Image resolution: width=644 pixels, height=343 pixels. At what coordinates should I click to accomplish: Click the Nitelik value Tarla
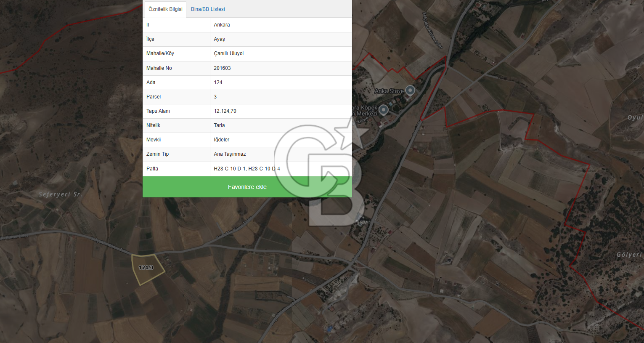click(x=219, y=125)
